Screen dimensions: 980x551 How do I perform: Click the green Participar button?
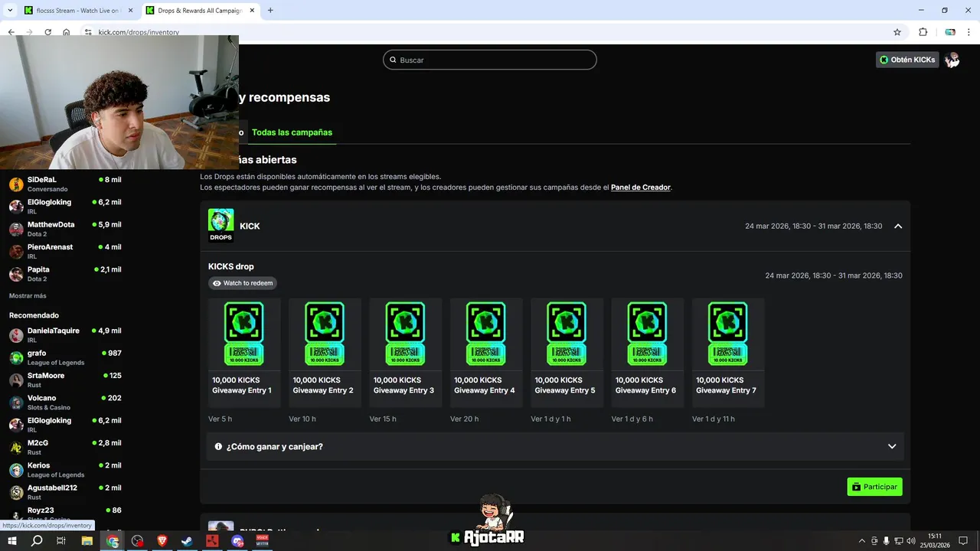[x=874, y=487]
